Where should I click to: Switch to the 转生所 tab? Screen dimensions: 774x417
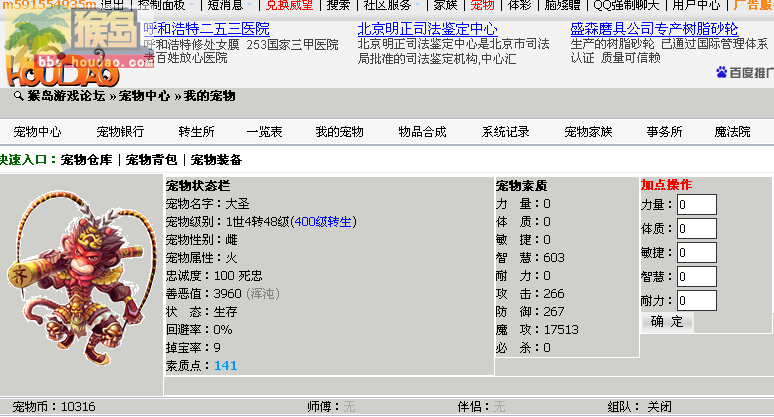point(196,132)
